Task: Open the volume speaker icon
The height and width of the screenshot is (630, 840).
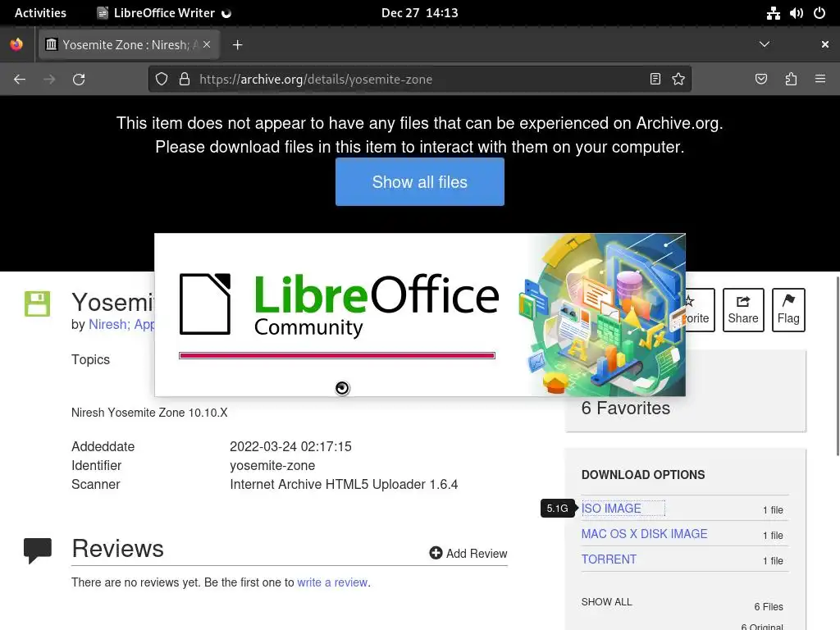Action: (x=796, y=13)
